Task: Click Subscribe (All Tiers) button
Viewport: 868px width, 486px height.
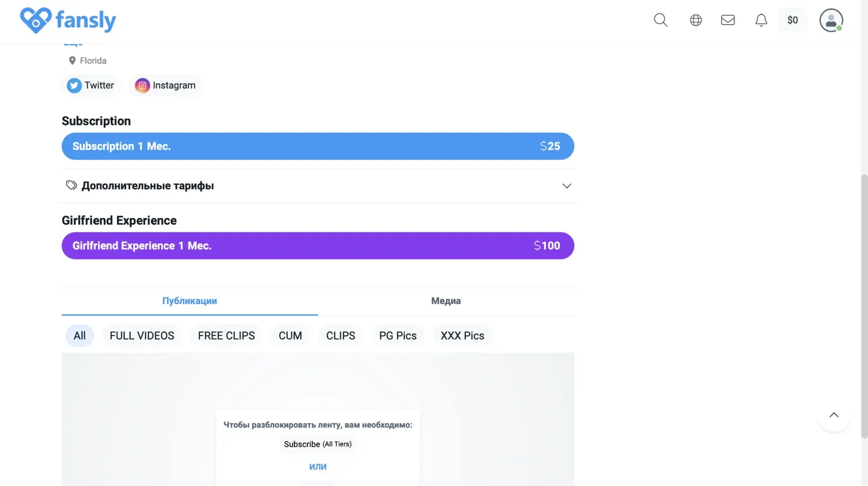Action: click(x=318, y=444)
